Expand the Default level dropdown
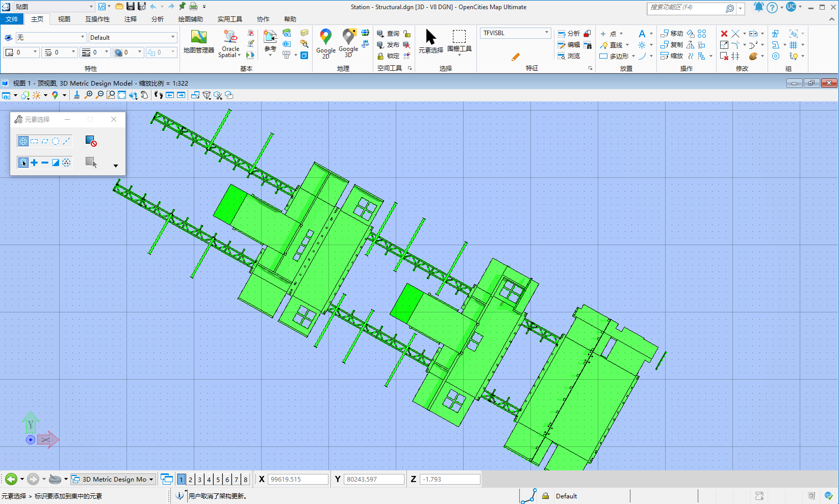Viewport: 839px width, 504px height. click(173, 37)
